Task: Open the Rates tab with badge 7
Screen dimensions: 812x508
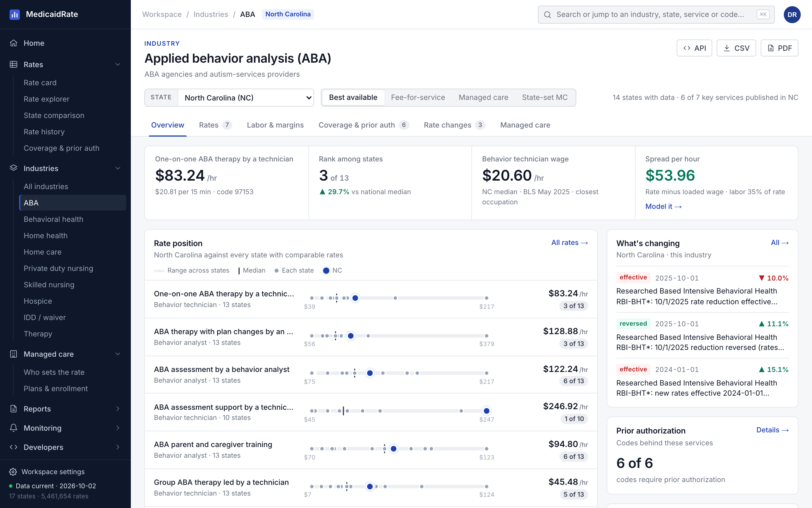Action: click(x=215, y=125)
